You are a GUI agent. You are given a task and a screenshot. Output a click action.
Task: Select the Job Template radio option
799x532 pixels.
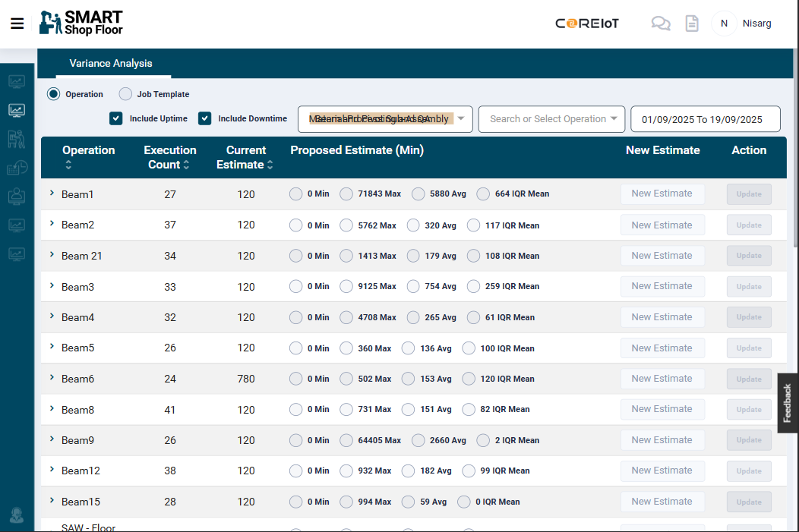(x=126, y=94)
